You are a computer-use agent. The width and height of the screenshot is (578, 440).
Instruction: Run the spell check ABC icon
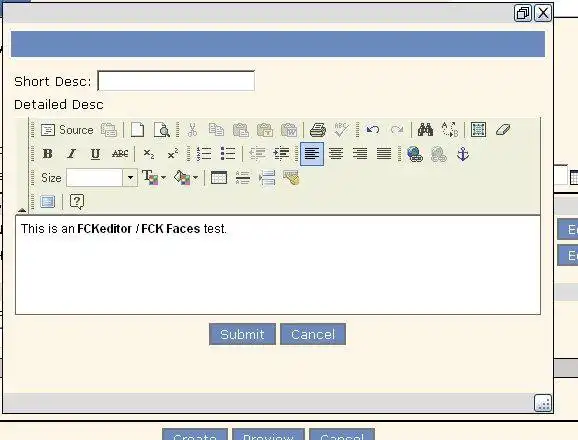coord(341,130)
